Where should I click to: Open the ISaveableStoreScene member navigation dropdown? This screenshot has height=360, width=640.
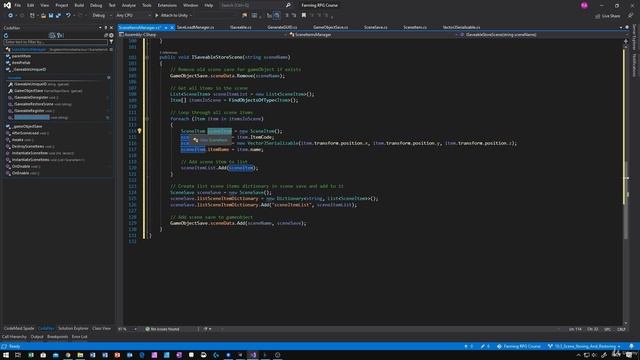coord(541,35)
